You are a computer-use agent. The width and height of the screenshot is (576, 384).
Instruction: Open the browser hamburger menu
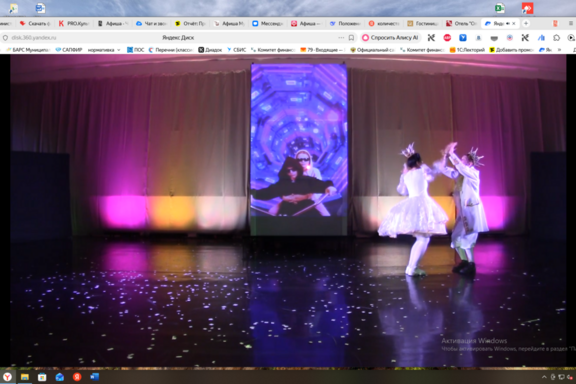(x=571, y=24)
